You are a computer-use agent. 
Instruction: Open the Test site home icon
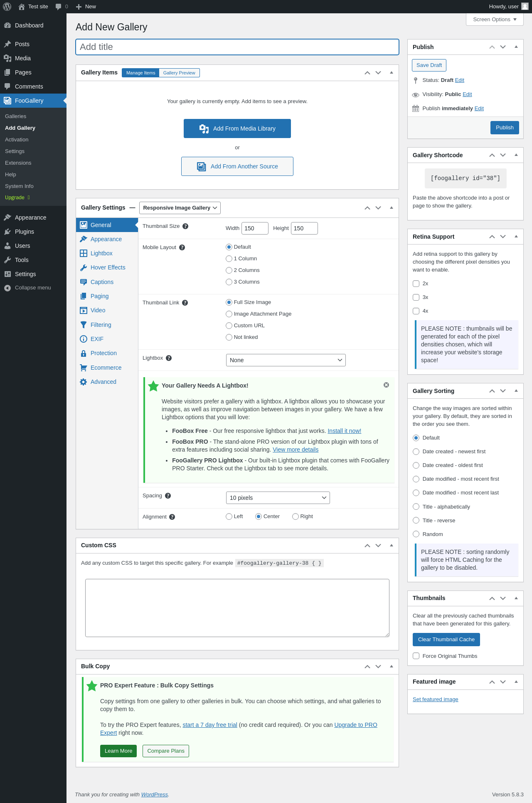point(22,7)
